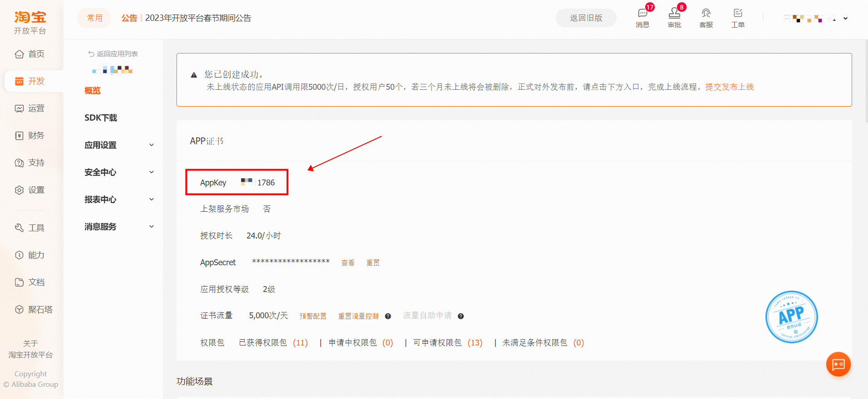Click the help icon beside 重置流量控制

click(388, 316)
